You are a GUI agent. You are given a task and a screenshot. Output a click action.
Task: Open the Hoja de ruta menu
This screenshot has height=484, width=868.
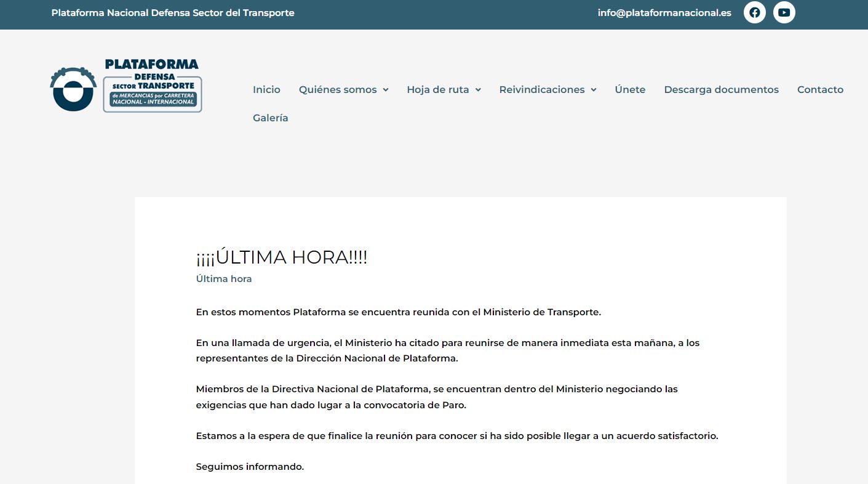(x=438, y=89)
